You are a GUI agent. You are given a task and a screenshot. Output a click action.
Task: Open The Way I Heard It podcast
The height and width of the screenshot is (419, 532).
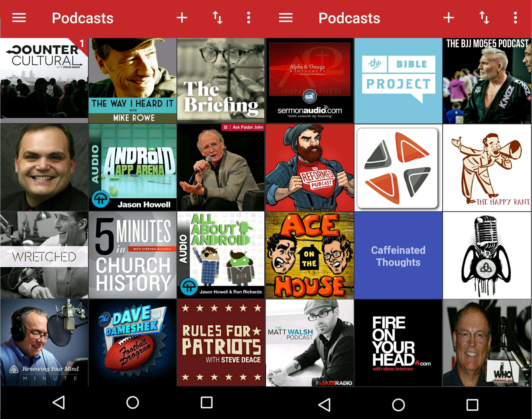coord(133,81)
